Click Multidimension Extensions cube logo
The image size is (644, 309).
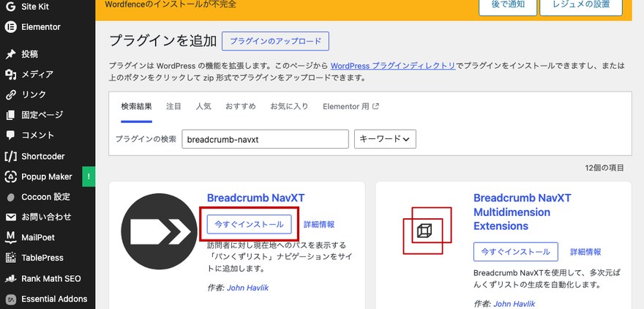tap(427, 231)
